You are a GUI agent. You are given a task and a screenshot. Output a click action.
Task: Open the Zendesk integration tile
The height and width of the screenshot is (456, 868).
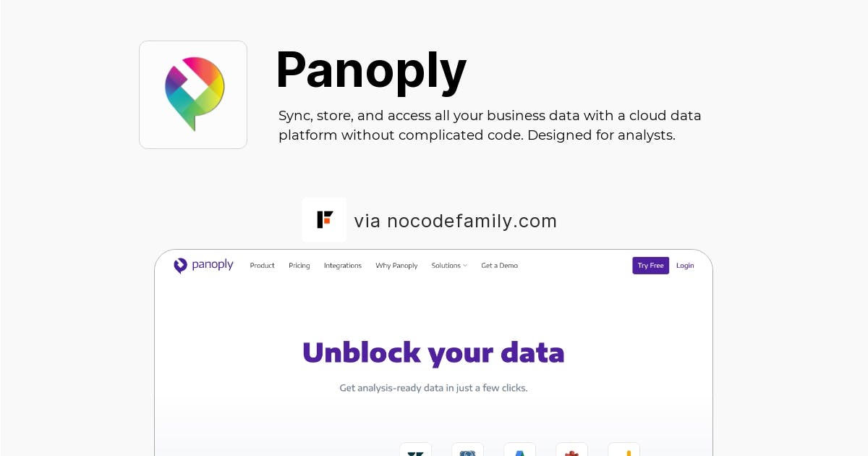(416, 449)
